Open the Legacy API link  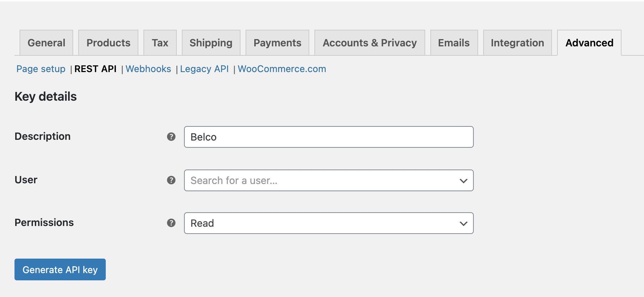point(204,69)
